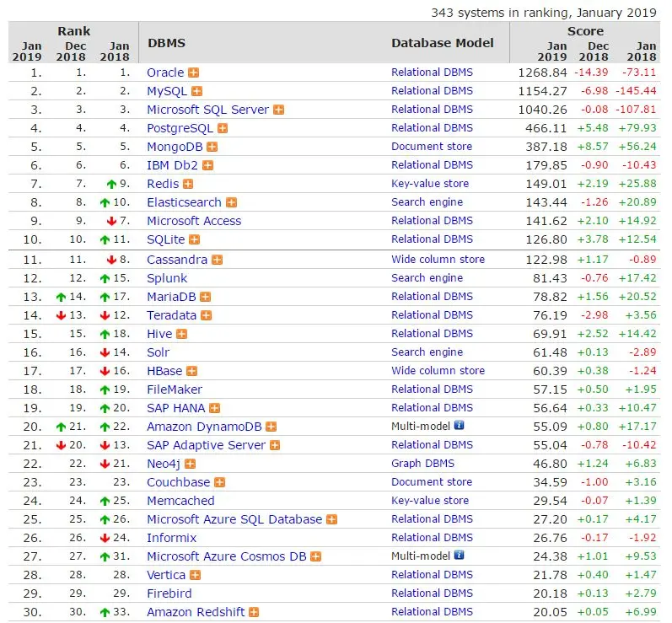The width and height of the screenshot is (672, 623).
Task: Click the plus icon next to Neo4j
Action: tap(191, 464)
